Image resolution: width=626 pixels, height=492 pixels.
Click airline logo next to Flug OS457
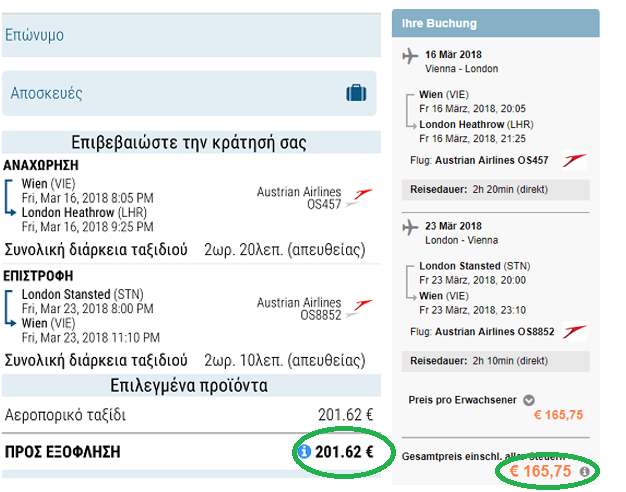pos(574,160)
